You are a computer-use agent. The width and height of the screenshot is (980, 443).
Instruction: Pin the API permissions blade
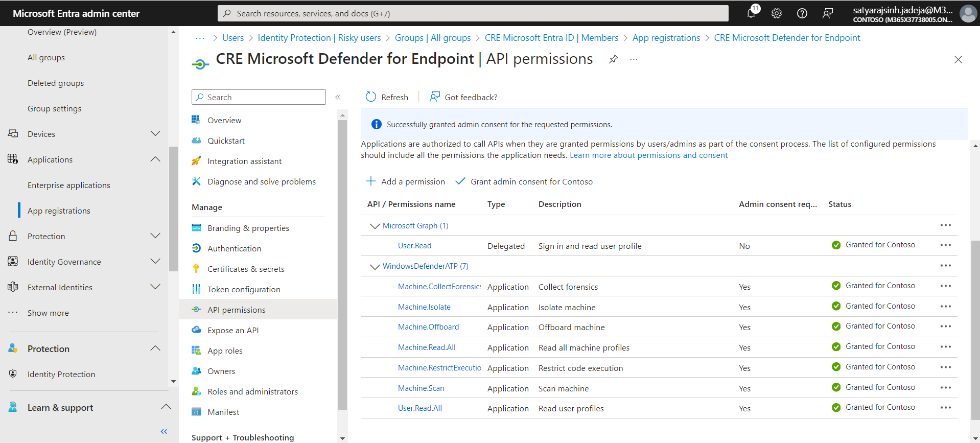613,59
